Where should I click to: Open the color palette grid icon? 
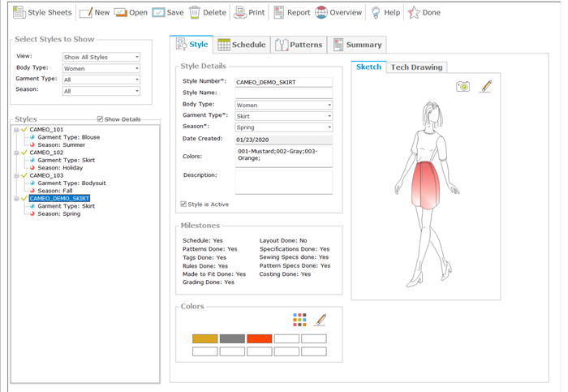(x=299, y=320)
